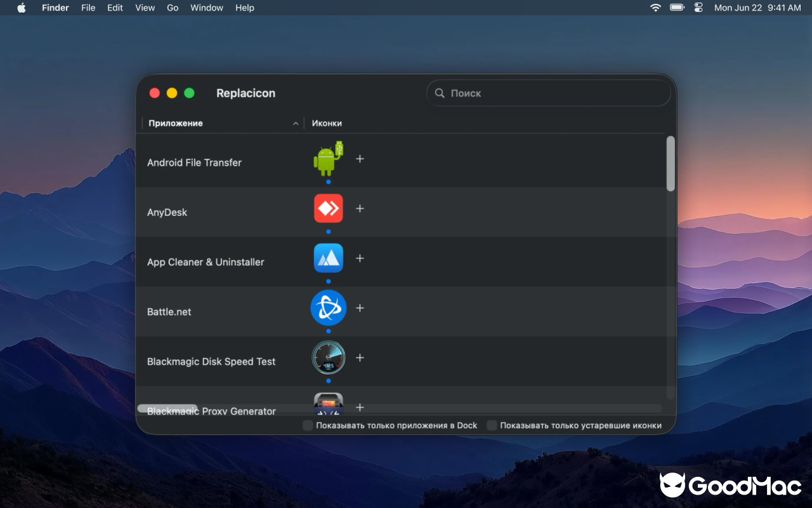The height and width of the screenshot is (508, 812).
Task: Click the Replacicon window title
Action: [246, 93]
